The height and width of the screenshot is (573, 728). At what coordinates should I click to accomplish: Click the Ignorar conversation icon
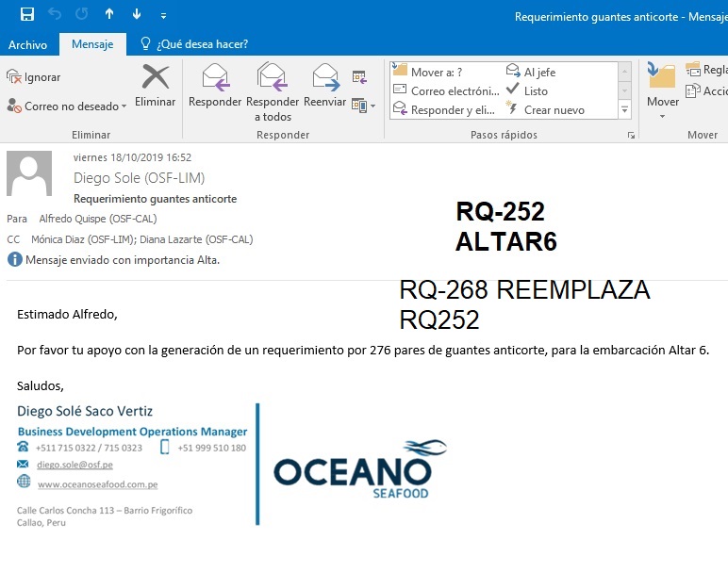tap(14, 77)
